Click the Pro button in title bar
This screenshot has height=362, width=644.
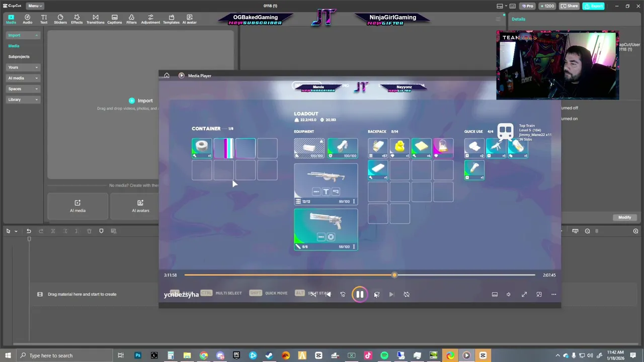[528, 6]
